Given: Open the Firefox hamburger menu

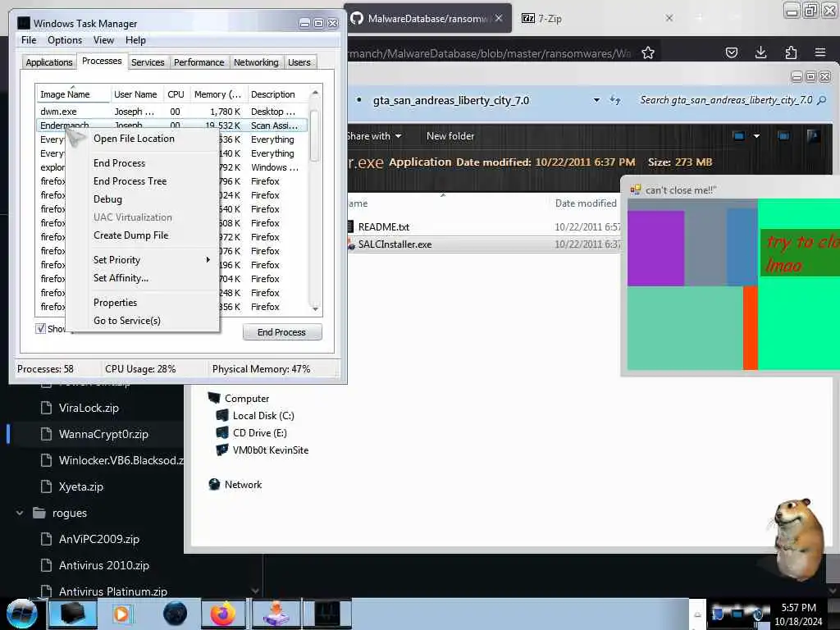Looking at the screenshot, I should coord(820,52).
